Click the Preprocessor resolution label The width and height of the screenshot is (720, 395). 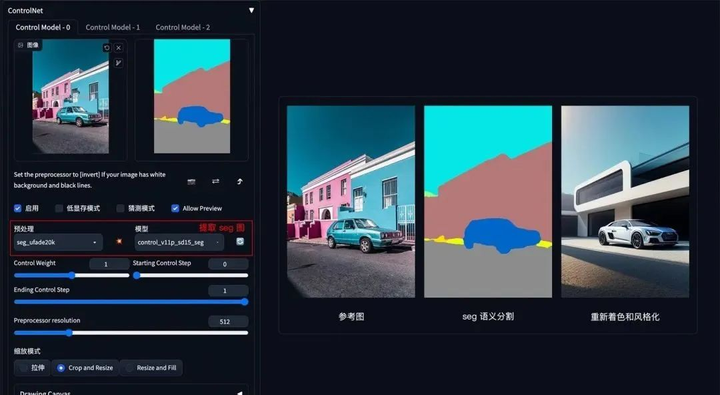[47, 321]
